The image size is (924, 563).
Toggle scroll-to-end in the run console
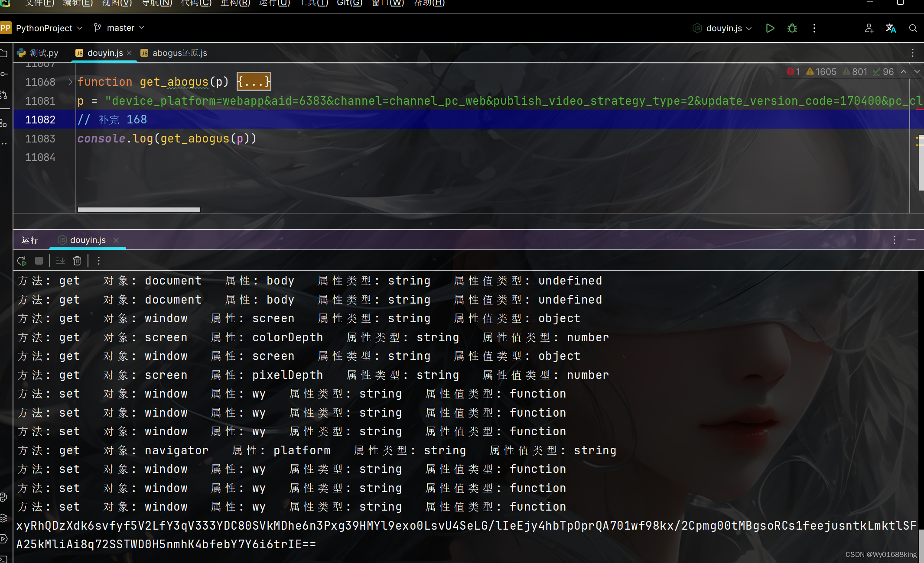(60, 261)
